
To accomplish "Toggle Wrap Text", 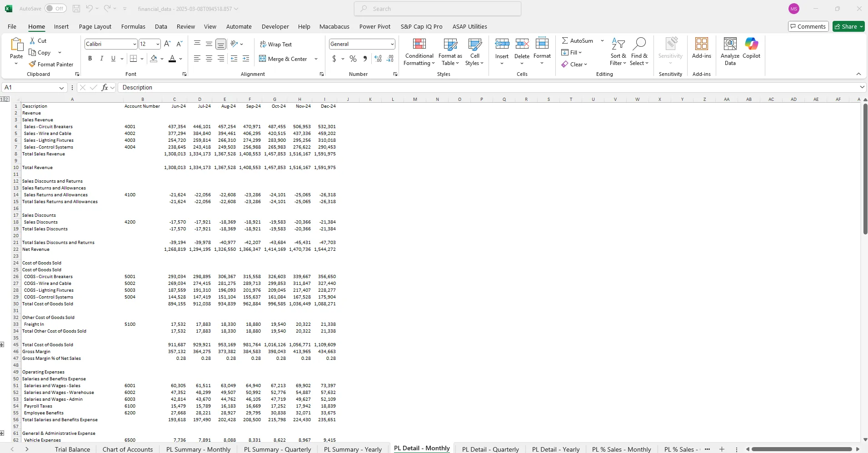I will [275, 44].
